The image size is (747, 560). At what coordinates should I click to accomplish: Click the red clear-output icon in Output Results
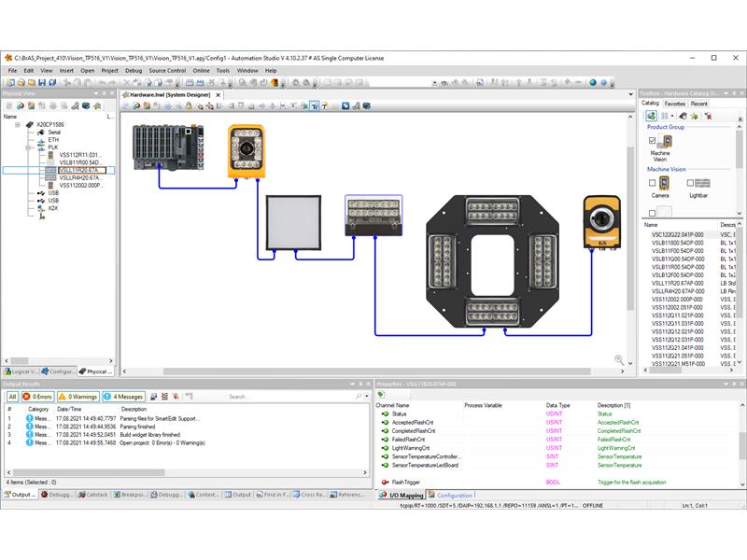pos(176,396)
